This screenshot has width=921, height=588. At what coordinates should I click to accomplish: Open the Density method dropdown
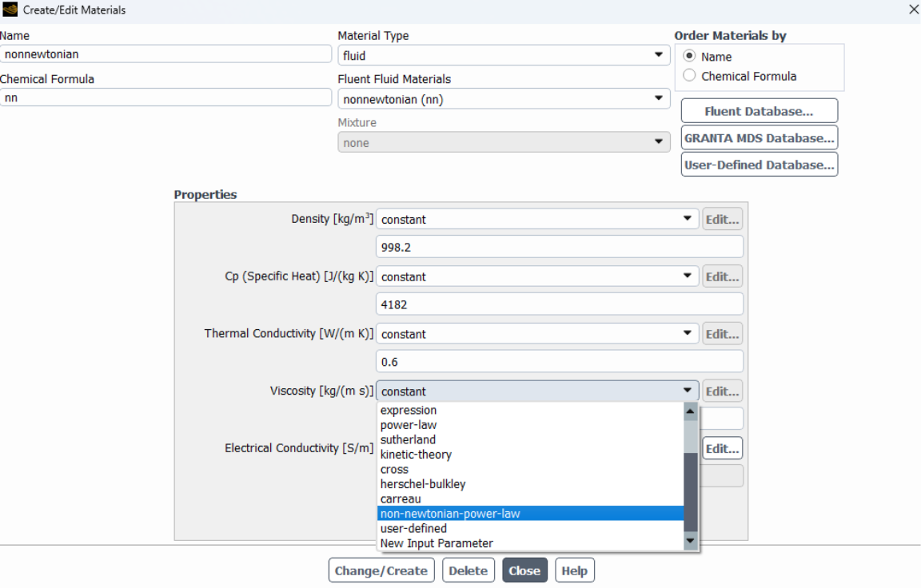536,219
